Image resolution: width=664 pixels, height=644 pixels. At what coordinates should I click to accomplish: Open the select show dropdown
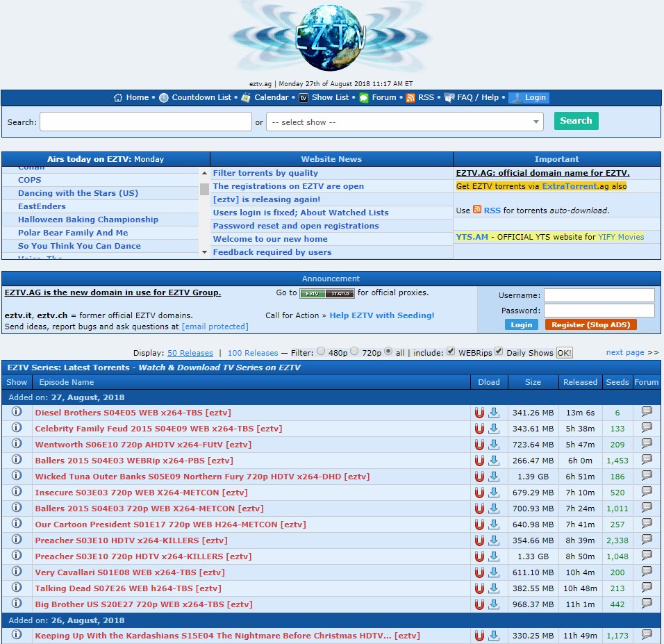405,122
